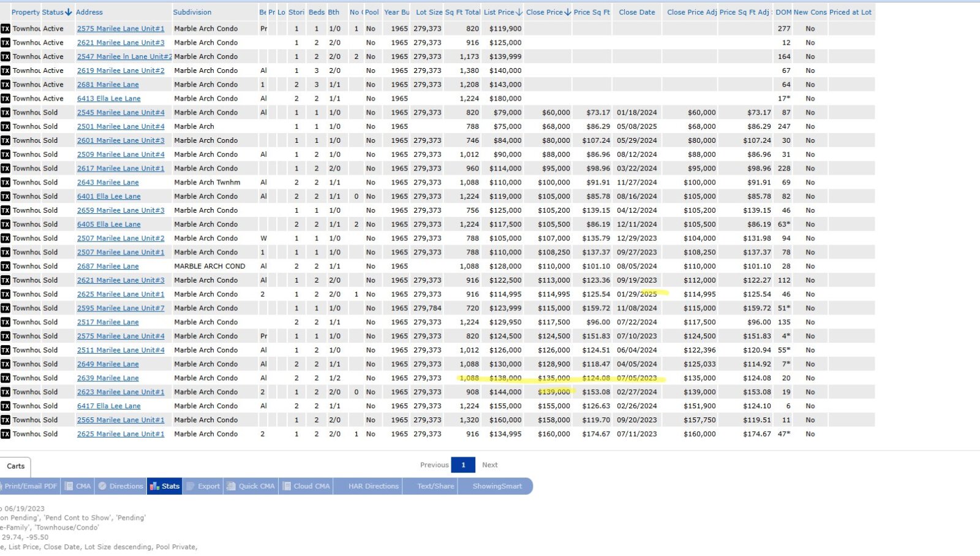Sort by the Lot Size column header
Screen dimensions: 980x556
pyautogui.click(x=429, y=12)
